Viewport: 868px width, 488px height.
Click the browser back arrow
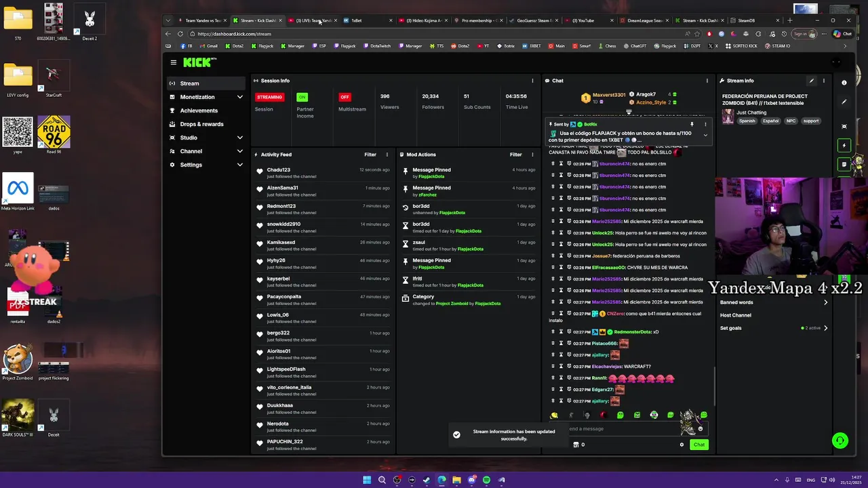click(x=168, y=34)
